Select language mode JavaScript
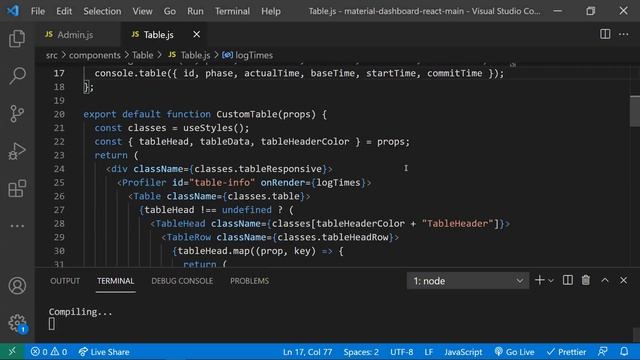 463,352
